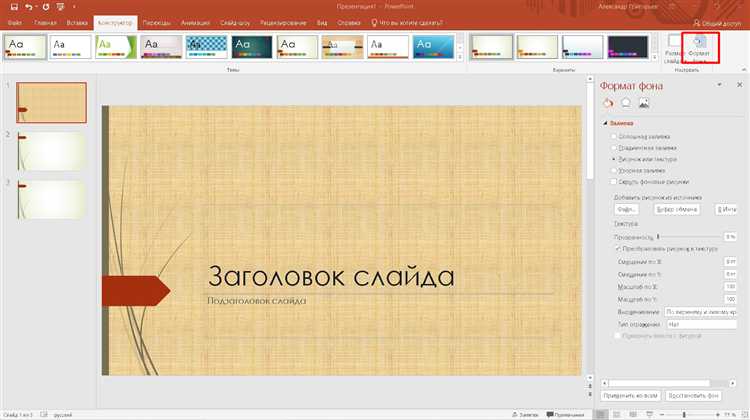Click the Save icon in the quick access toolbar
750x420 pixels.
tap(14, 7)
